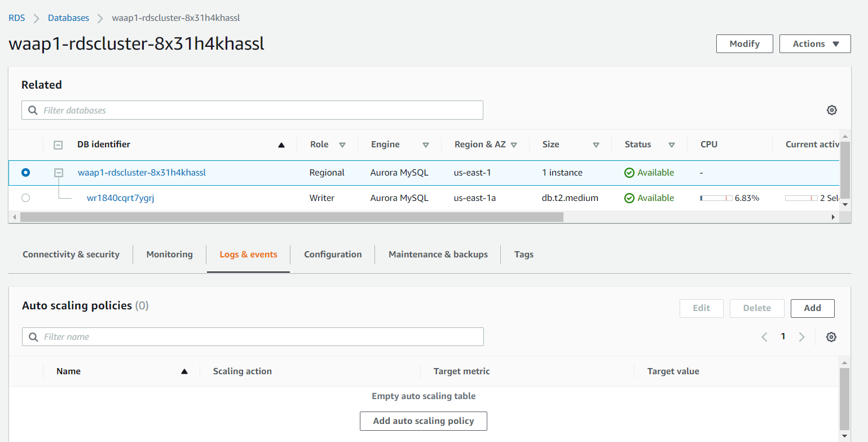Viewport: 868px width, 442px height.
Task: Go to next auto scaling page
Action: tap(801, 337)
